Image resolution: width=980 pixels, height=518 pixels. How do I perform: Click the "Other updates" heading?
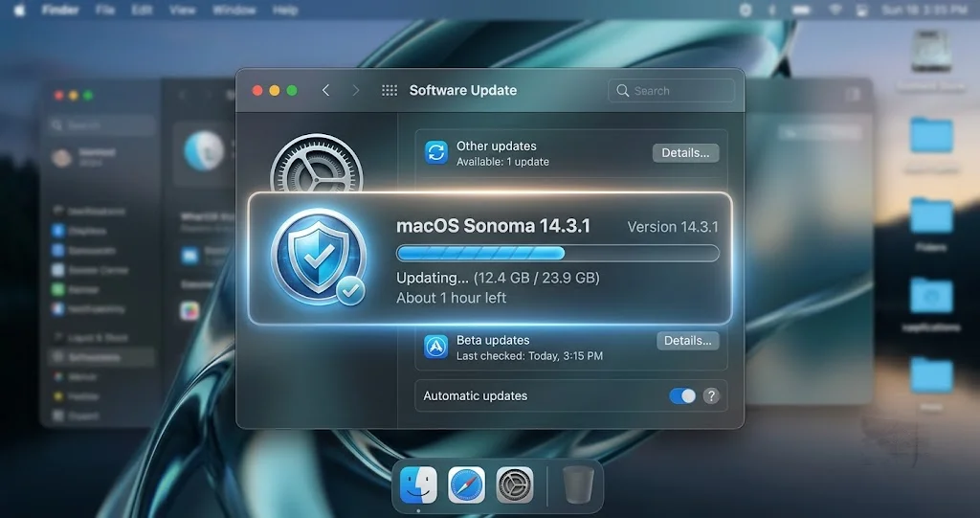497,146
